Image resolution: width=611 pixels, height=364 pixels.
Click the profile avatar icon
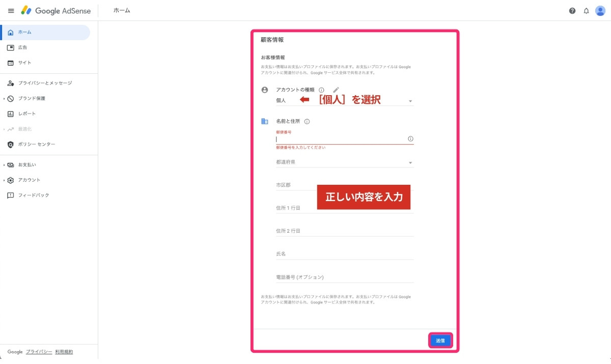click(600, 11)
